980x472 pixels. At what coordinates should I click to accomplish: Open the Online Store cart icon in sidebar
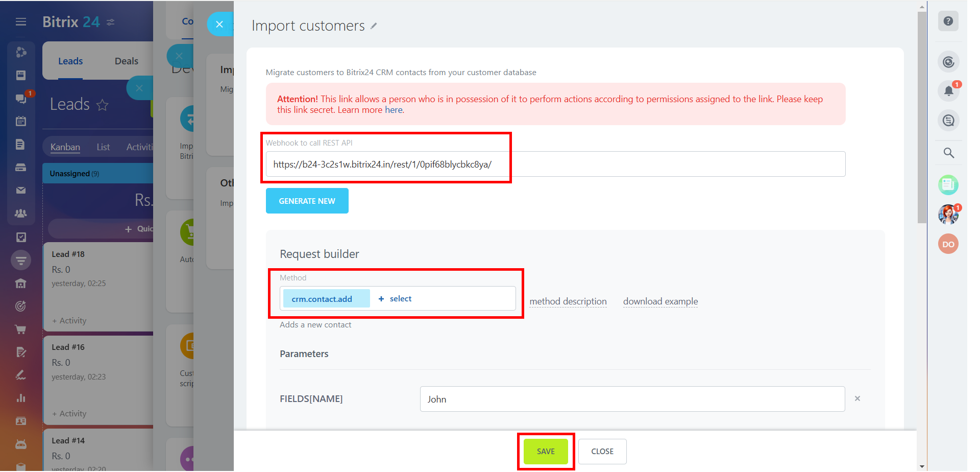pyautogui.click(x=21, y=329)
